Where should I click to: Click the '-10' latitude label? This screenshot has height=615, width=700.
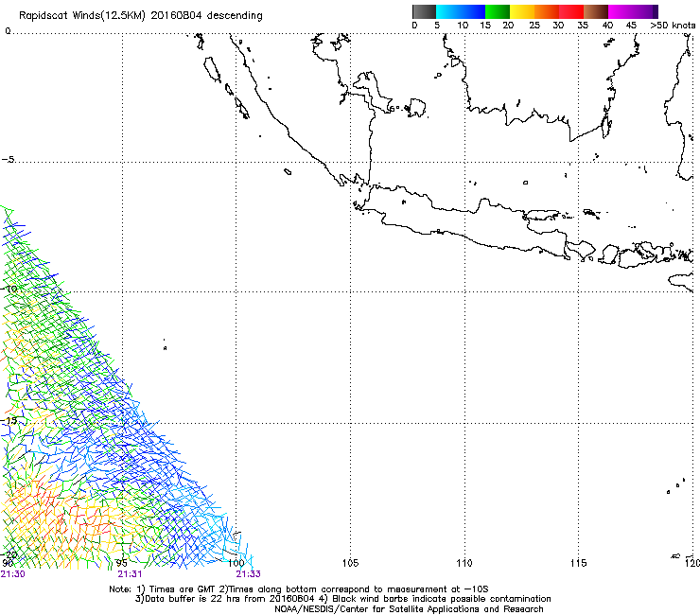9,289
